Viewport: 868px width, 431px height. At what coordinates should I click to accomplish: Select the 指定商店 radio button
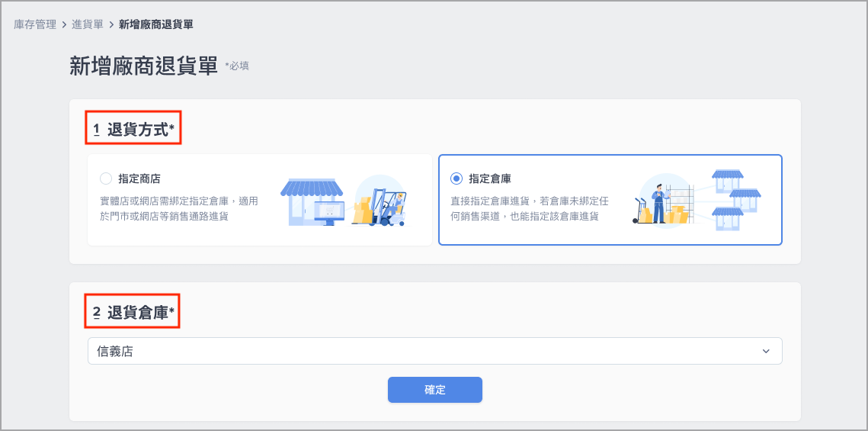click(106, 179)
